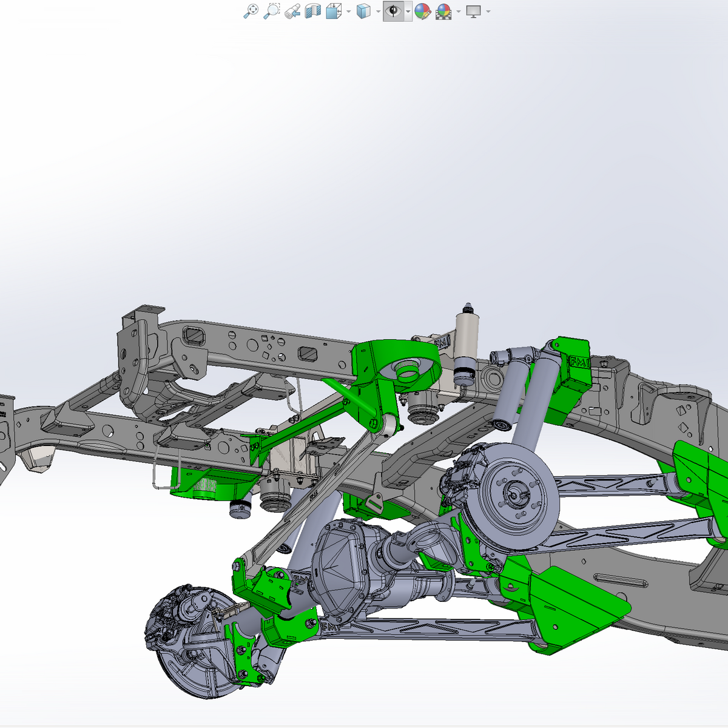Select the Zoom to Area tool
Viewport: 728px width, 728px height.
point(272,11)
